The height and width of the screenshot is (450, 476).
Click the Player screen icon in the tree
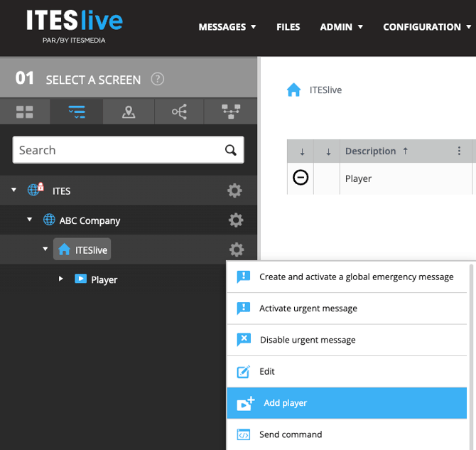pyautogui.click(x=81, y=279)
